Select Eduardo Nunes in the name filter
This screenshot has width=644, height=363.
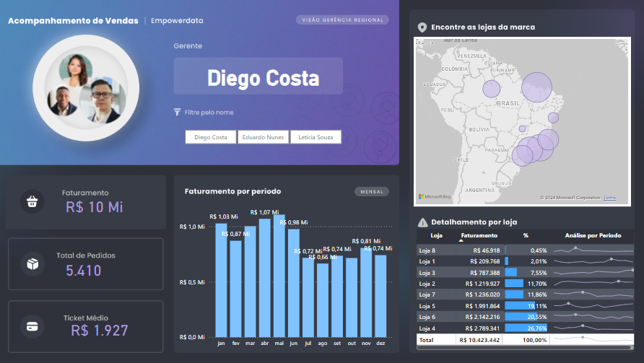click(x=264, y=137)
